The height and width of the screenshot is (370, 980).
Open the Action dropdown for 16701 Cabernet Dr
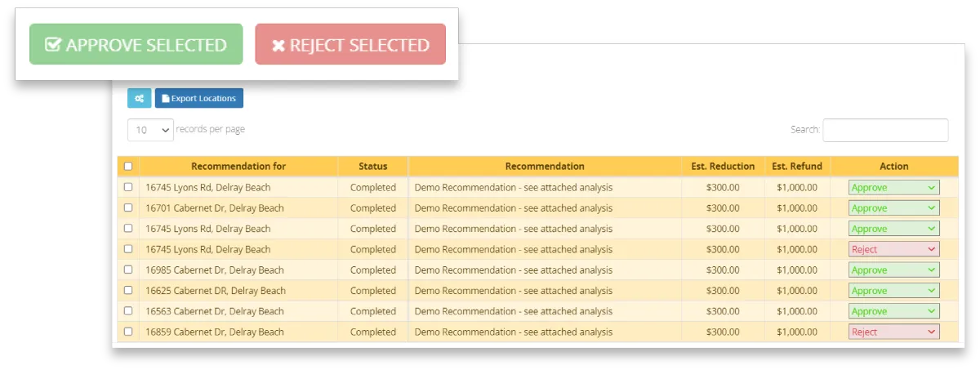point(893,208)
